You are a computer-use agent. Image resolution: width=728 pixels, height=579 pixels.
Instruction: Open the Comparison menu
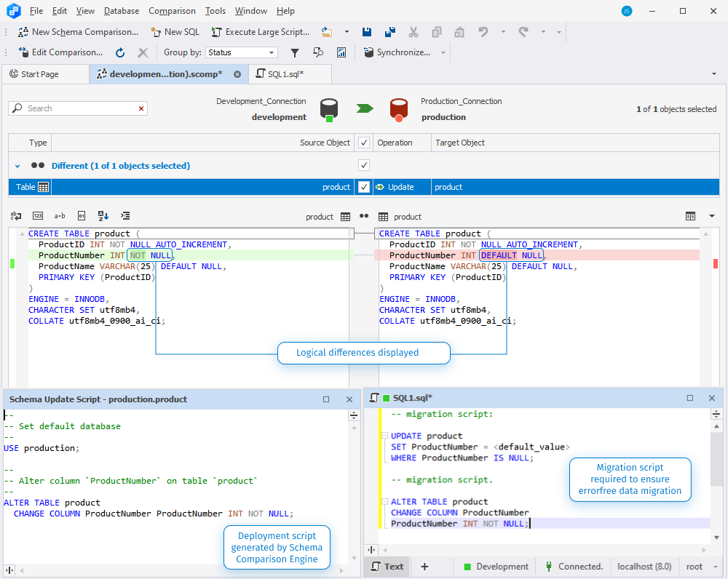[x=172, y=11]
